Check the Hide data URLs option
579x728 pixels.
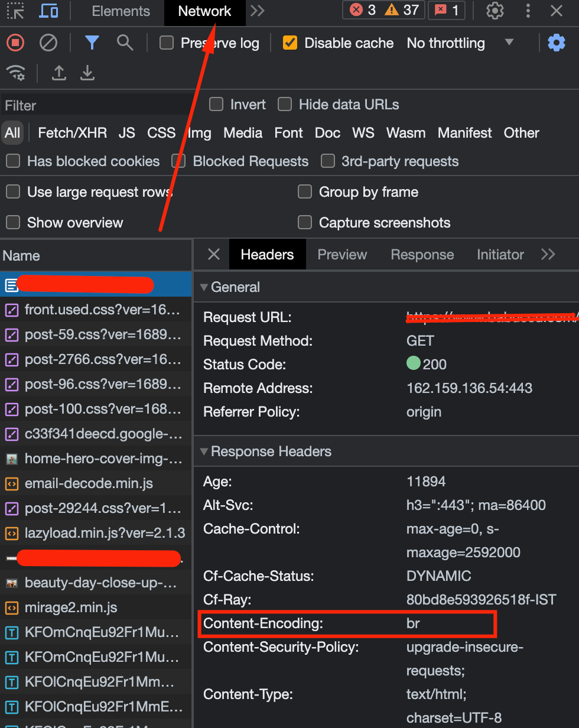[x=285, y=105]
